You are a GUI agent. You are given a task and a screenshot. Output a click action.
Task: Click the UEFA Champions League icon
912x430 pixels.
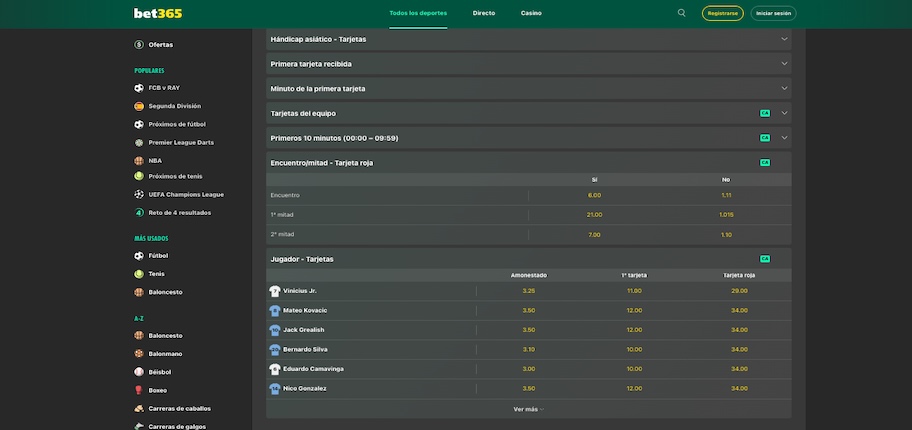point(139,195)
